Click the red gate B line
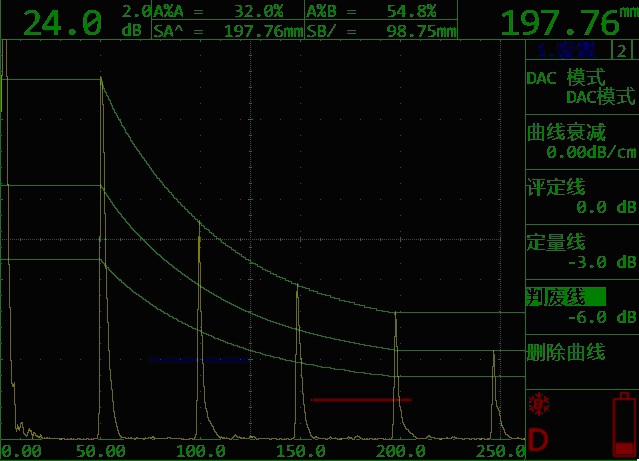Screen dimensions: 639x461 click(360, 399)
